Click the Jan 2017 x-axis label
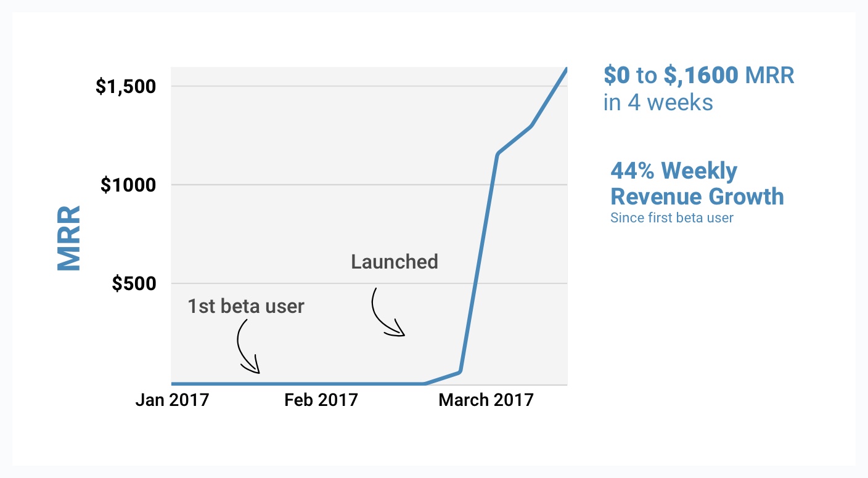868x478 pixels. pyautogui.click(x=172, y=400)
